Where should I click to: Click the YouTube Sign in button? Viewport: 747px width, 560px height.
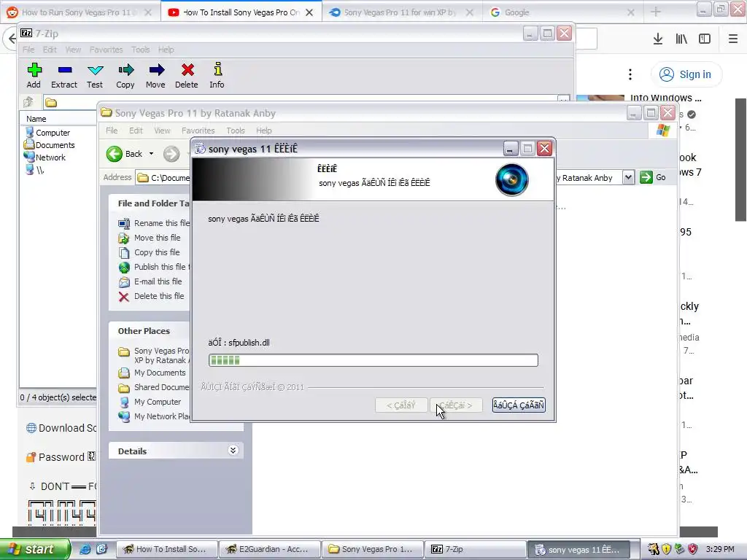click(686, 74)
